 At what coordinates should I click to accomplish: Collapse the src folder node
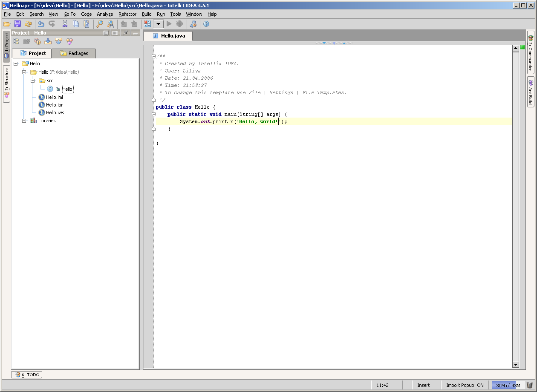[32, 81]
